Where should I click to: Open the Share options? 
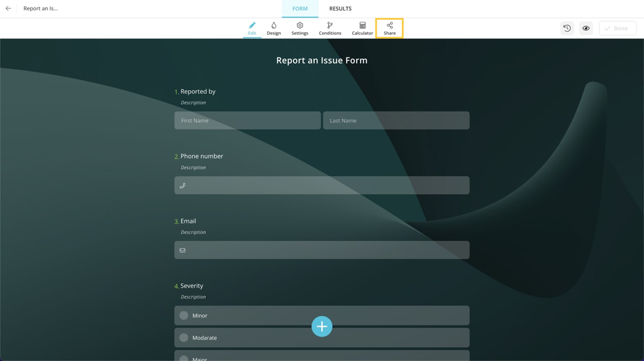click(x=390, y=28)
